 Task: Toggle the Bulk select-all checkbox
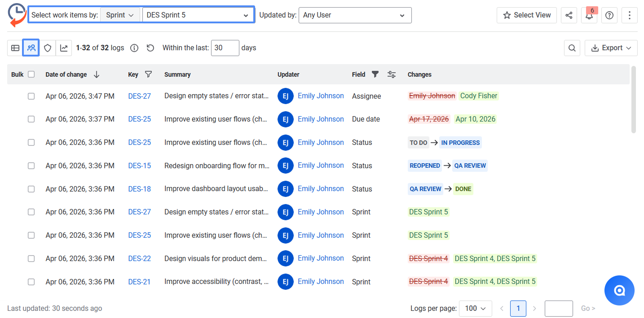point(31,74)
